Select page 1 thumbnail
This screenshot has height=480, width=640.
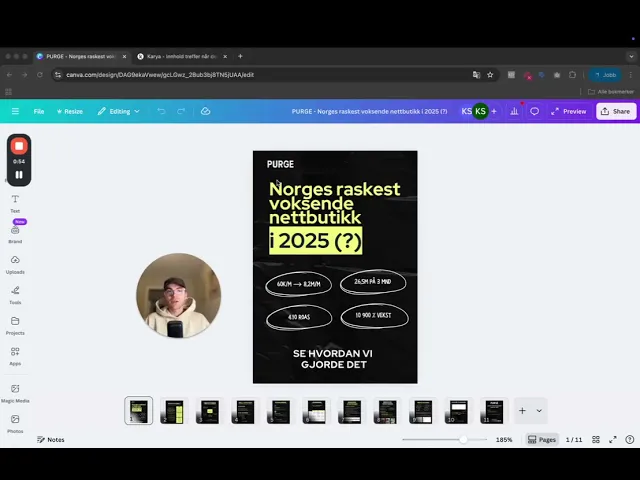point(139,411)
